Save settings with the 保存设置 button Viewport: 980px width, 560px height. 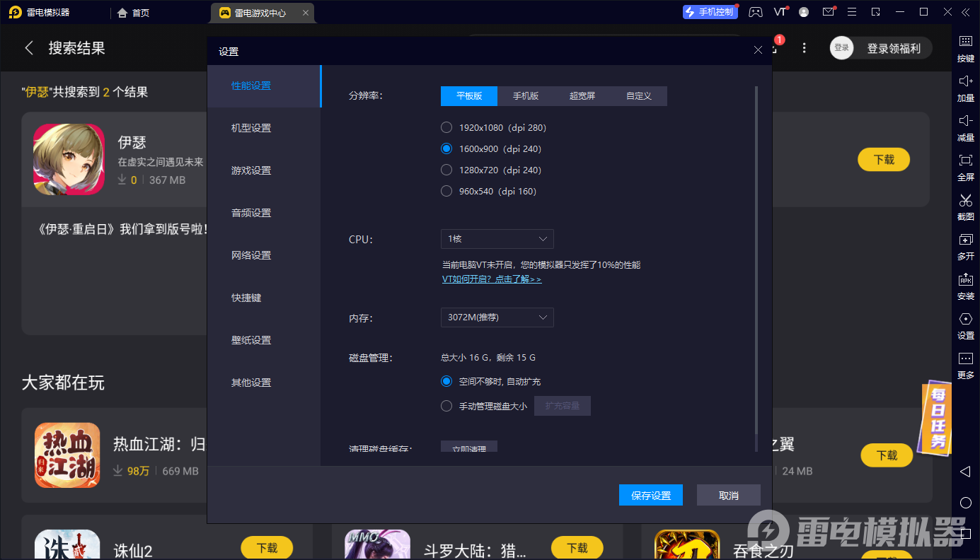pyautogui.click(x=650, y=495)
